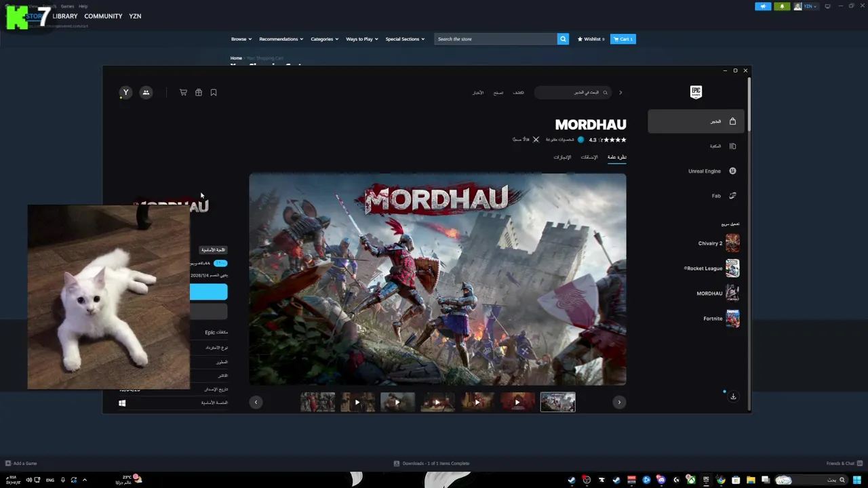The image size is (868, 488).
Task: Open the Epic Discover navigation link
Action: (519, 92)
